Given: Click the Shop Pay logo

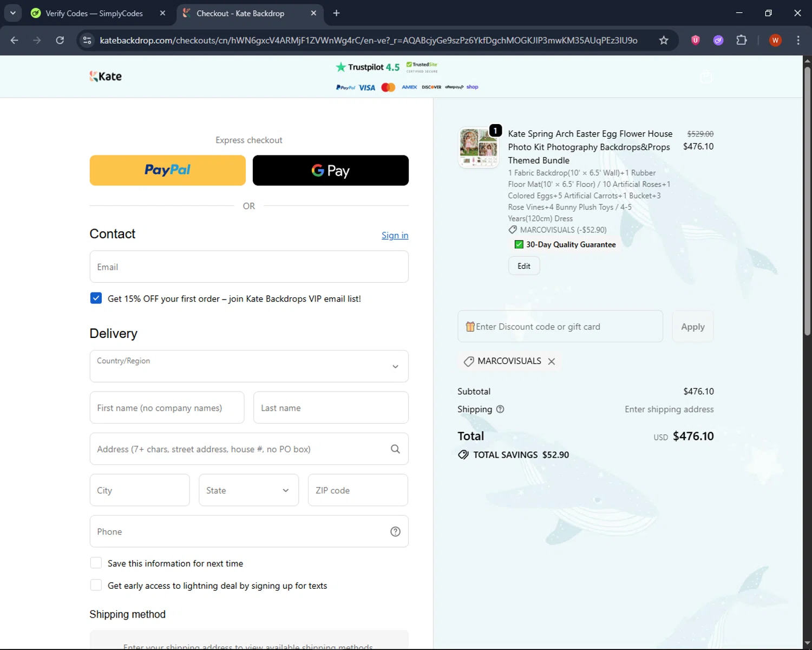Looking at the screenshot, I should point(473,87).
